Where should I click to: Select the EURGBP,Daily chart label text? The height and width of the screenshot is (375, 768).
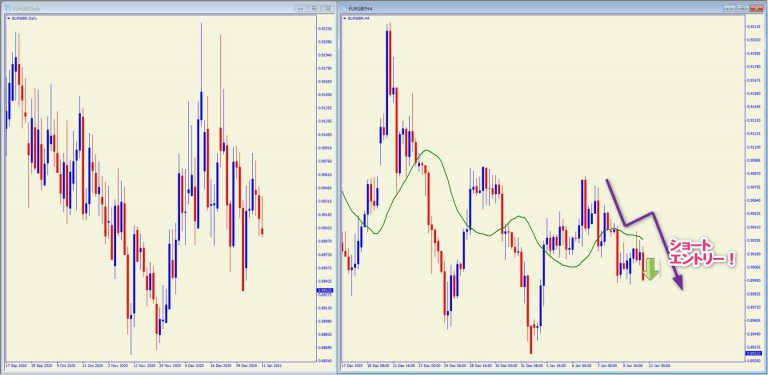[24, 18]
